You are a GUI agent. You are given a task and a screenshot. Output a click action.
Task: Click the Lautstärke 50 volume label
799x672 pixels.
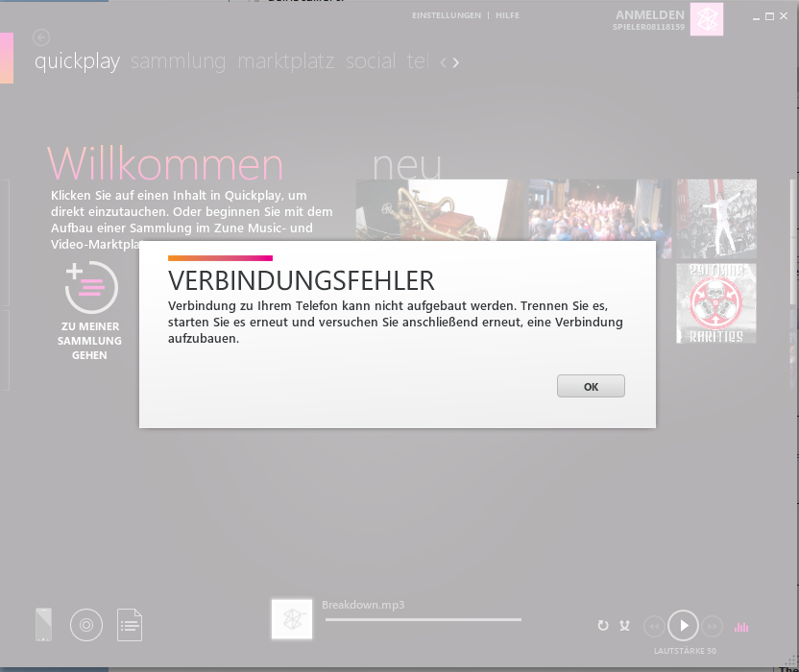[x=685, y=651]
